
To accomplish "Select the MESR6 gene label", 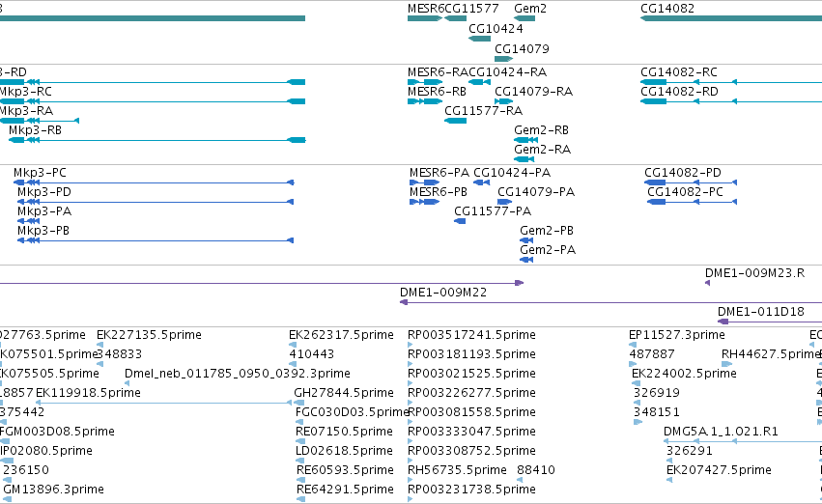I will coord(426,9).
